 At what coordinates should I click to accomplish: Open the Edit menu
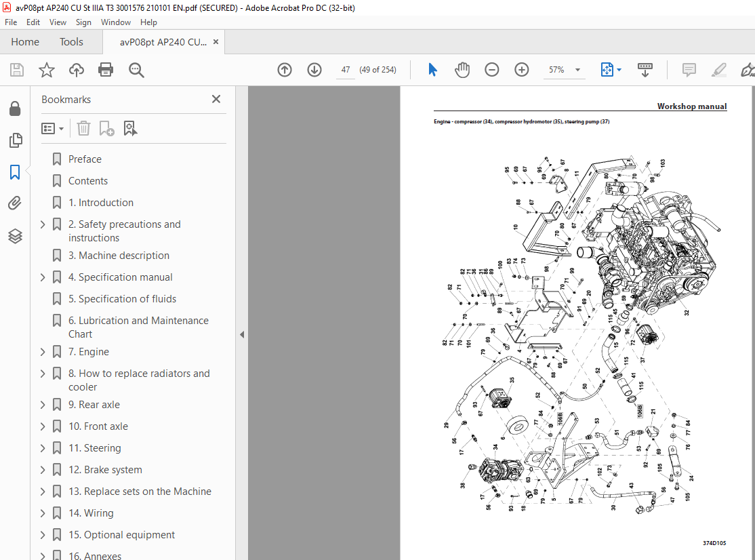pyautogui.click(x=33, y=22)
